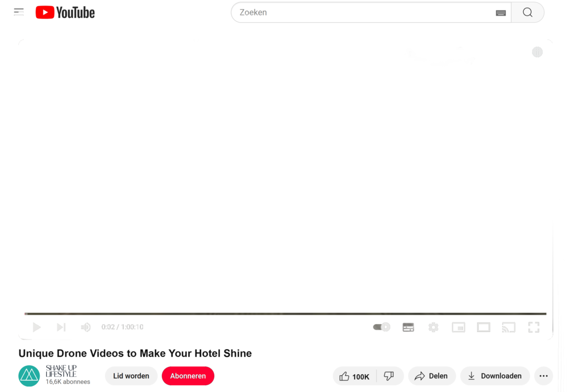Switch to theater mode
This screenshot has height=392, width=570.
(484, 327)
